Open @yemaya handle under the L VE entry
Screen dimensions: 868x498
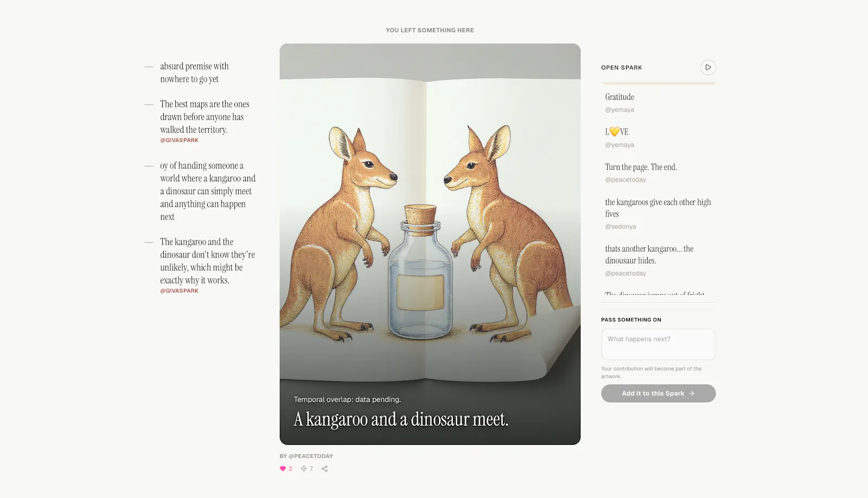tap(620, 145)
